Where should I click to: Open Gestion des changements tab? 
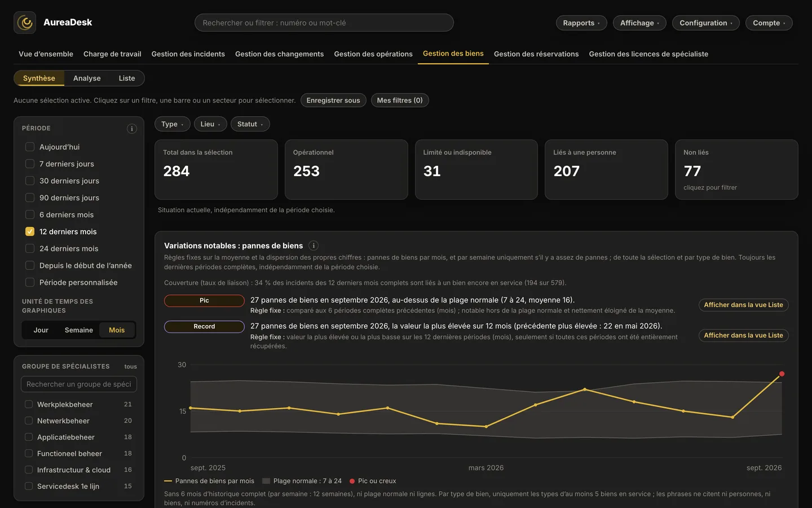click(279, 54)
